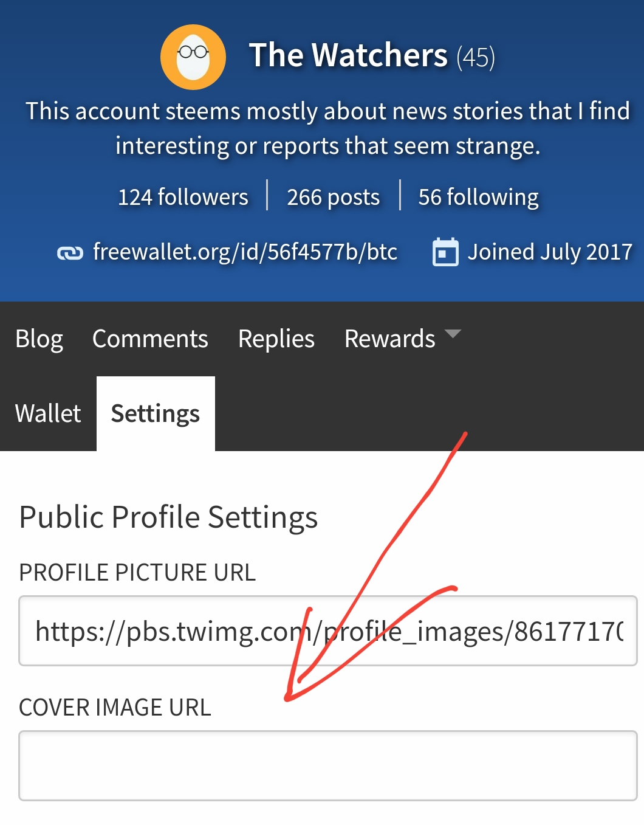Viewport: 644px width, 825px height.
Task: Click the reputation score (45)
Action: 476,58
